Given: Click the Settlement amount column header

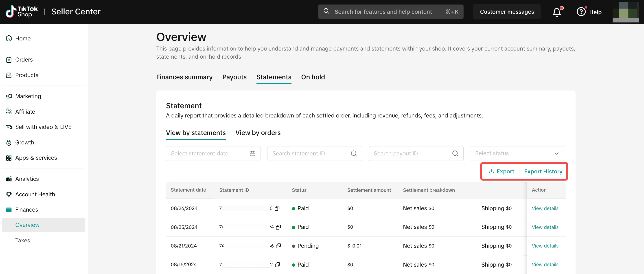Looking at the screenshot, I should click(369, 190).
